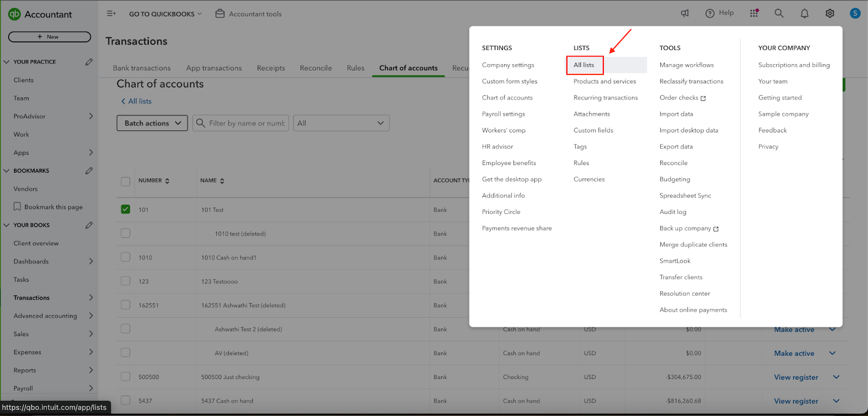Image resolution: width=868 pixels, height=416 pixels.
Task: Expand the Advanced accounting submenu
Action: tap(91, 316)
